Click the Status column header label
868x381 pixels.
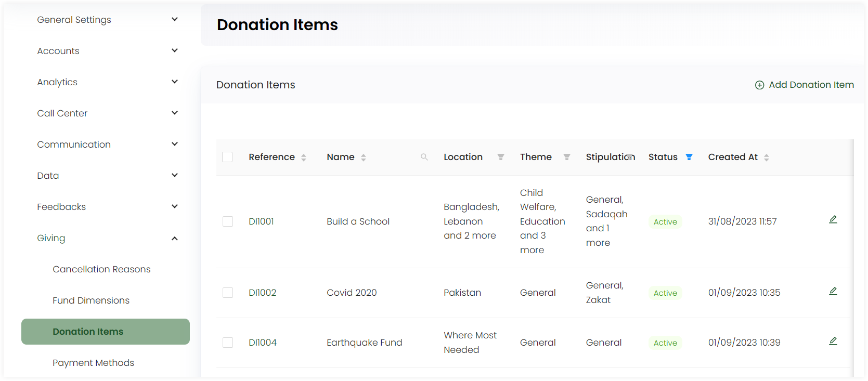pyautogui.click(x=663, y=157)
